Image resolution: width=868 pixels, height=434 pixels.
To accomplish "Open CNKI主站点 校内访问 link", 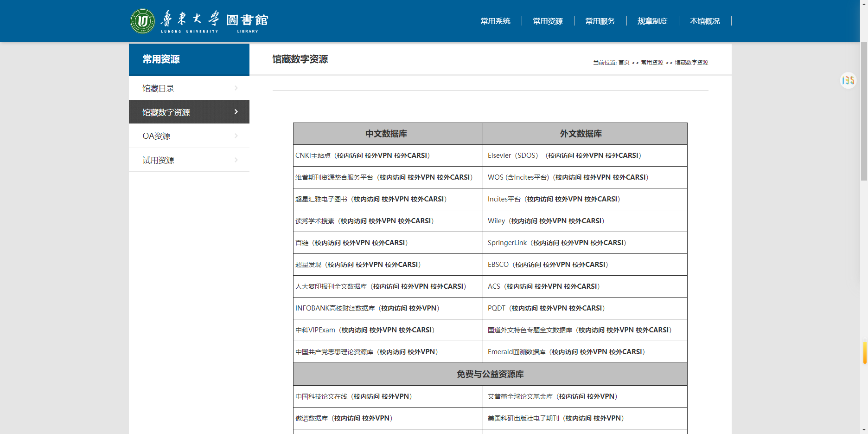I will [350, 155].
